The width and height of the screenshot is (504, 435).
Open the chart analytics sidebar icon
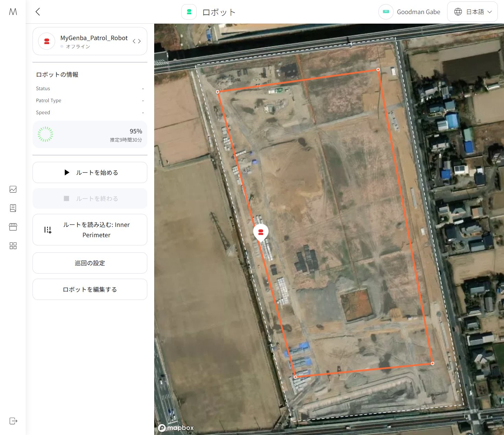(x=13, y=189)
